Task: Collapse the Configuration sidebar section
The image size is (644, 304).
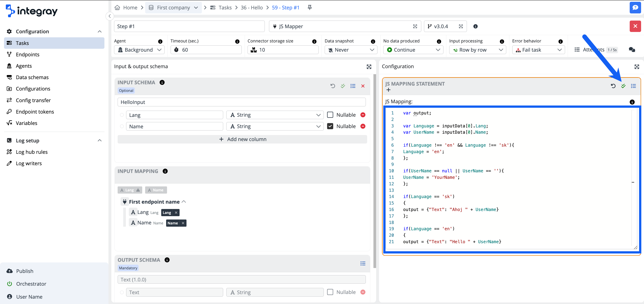Action: 100,32
